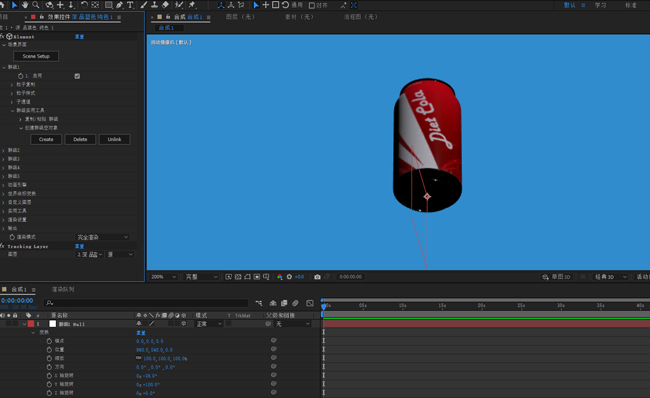The image size is (650, 398).
Task: Select the Rectangle shape tool
Action: pyautogui.click(x=109, y=5)
